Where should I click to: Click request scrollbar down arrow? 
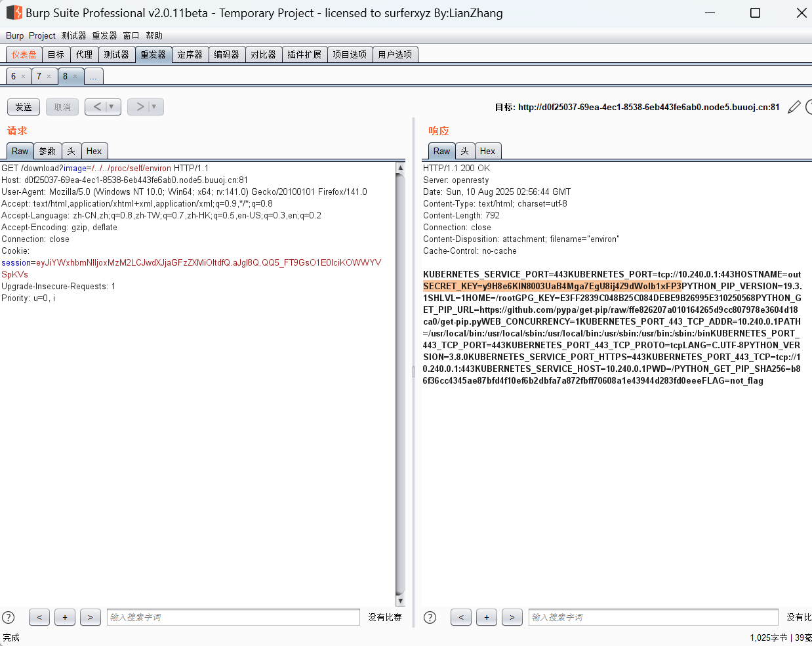click(x=401, y=601)
